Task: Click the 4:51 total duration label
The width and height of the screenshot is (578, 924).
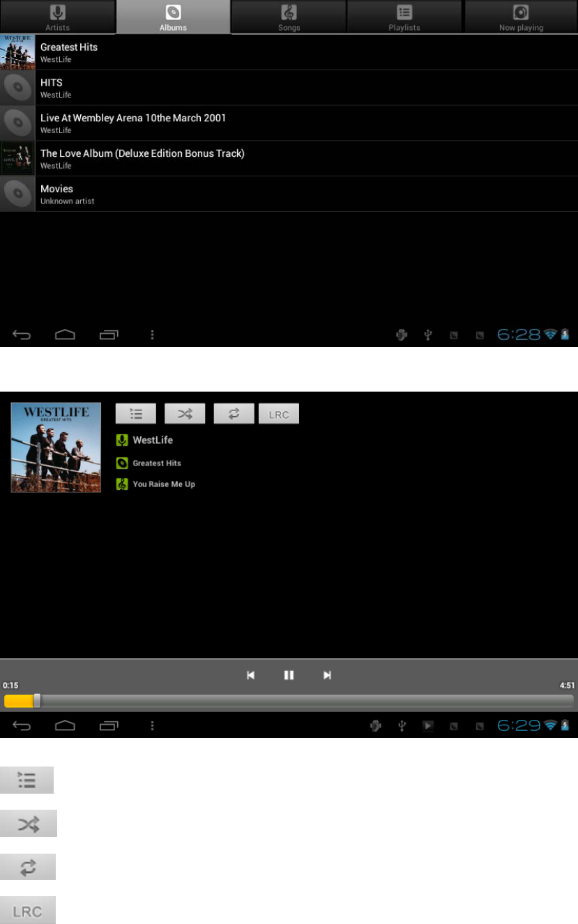Action: pyautogui.click(x=568, y=686)
